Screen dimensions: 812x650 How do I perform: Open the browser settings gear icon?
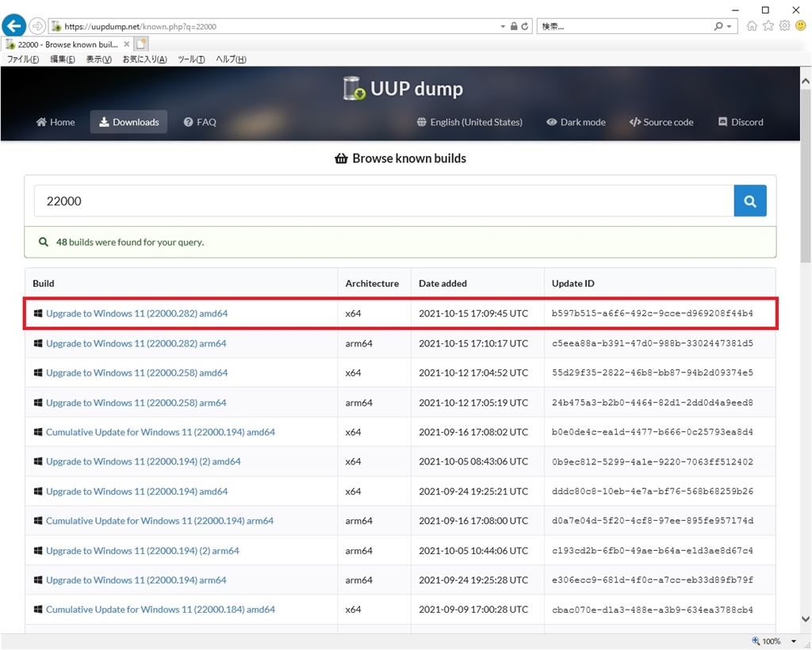tap(783, 26)
